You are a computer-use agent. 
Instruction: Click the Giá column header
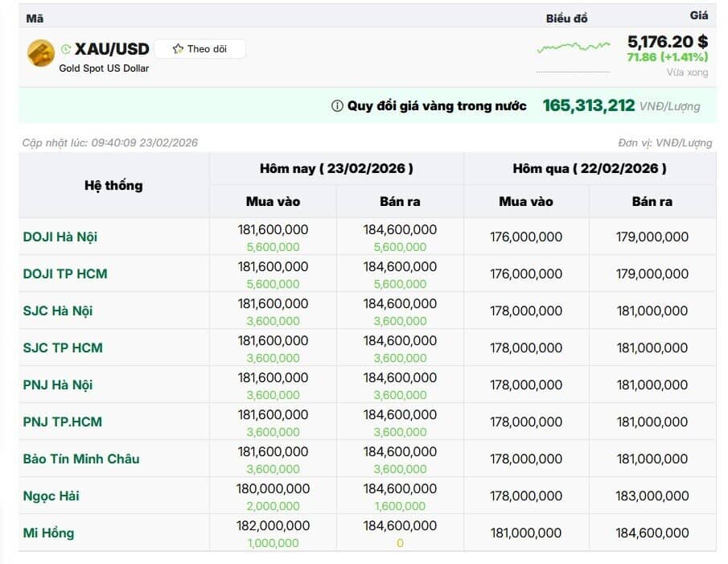pyautogui.click(x=699, y=15)
